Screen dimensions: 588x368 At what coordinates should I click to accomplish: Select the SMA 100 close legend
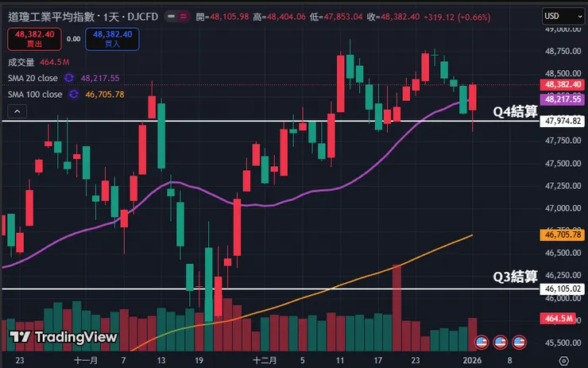(34, 95)
